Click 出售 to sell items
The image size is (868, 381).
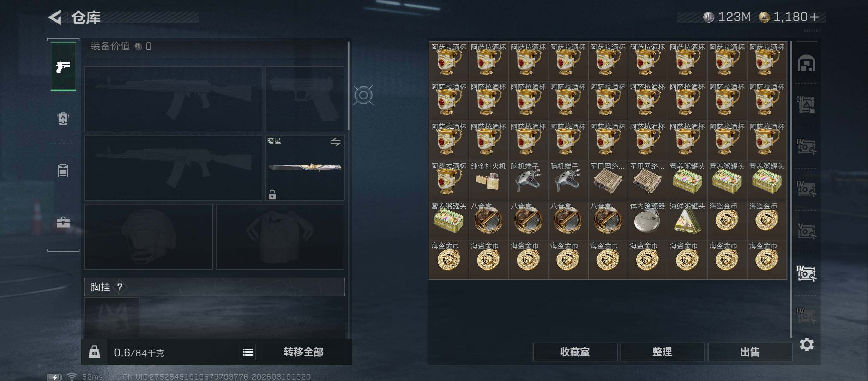[x=750, y=352]
